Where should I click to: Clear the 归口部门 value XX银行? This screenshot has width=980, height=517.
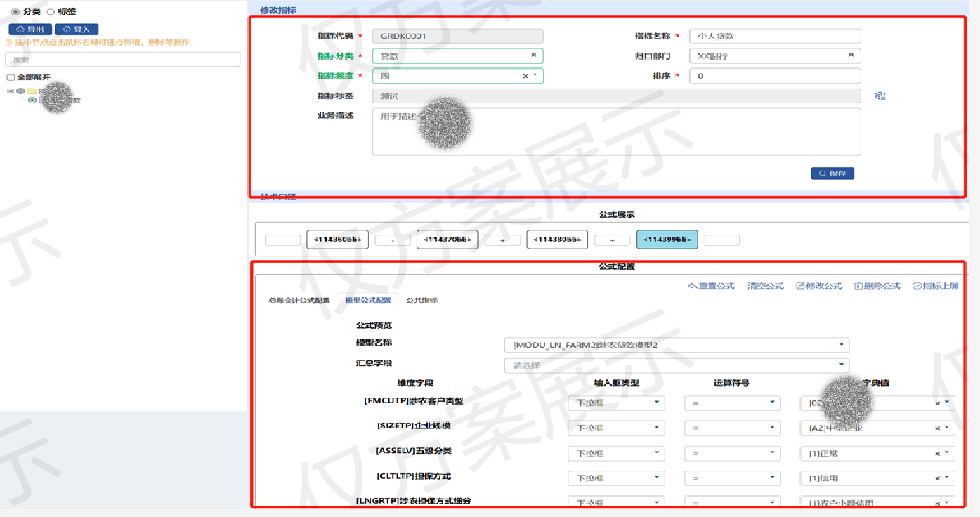pos(851,55)
